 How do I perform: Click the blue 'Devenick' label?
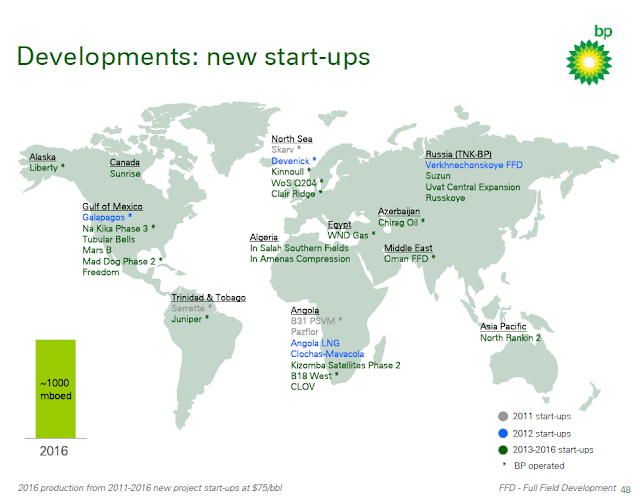click(290, 161)
